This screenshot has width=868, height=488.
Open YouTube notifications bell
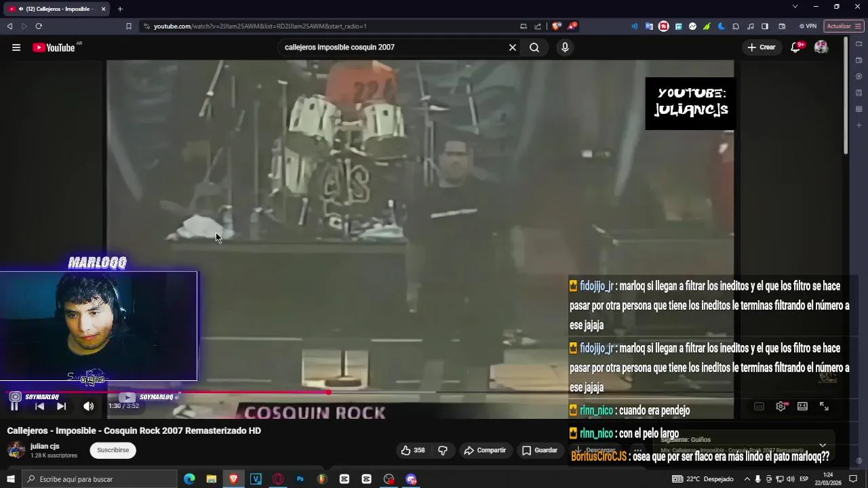tap(795, 47)
